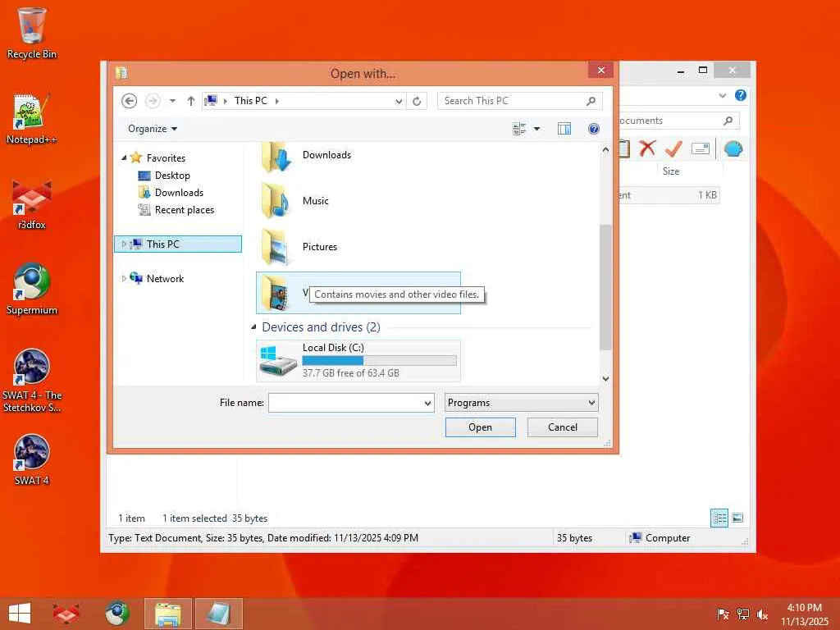
Task: Open File Explorer taskbar button
Action: click(168, 614)
